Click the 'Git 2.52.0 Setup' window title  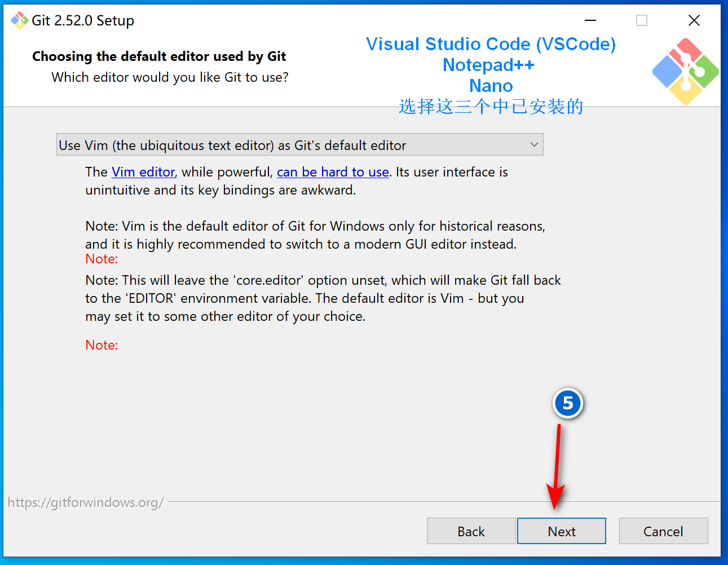pos(83,21)
